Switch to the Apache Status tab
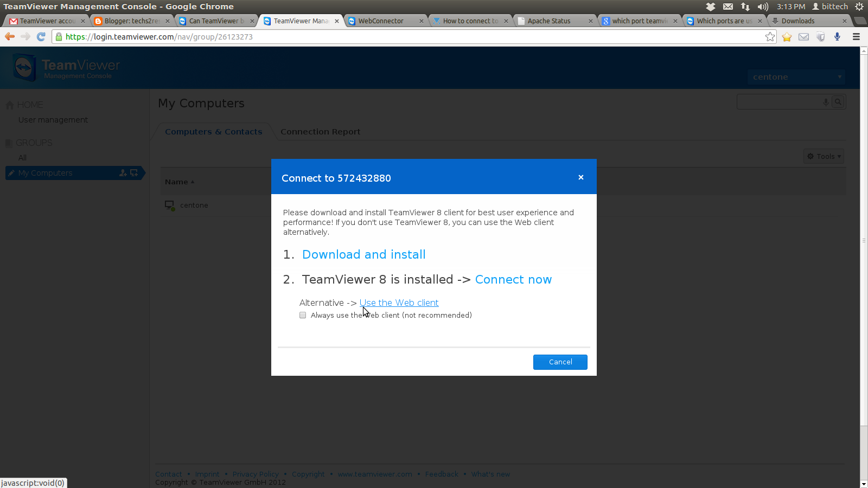This screenshot has height=488, width=868. (x=555, y=21)
